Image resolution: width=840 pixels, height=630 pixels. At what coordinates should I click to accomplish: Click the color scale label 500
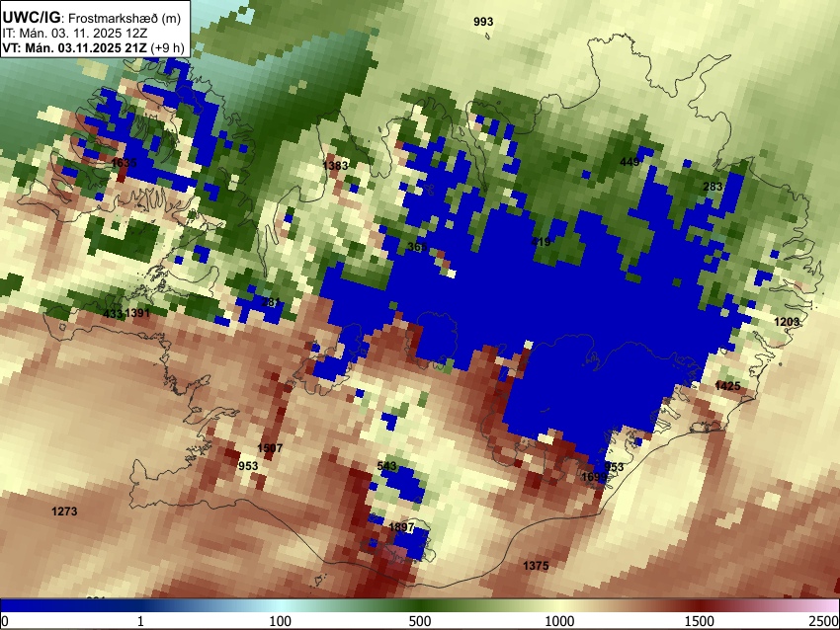(x=420, y=621)
